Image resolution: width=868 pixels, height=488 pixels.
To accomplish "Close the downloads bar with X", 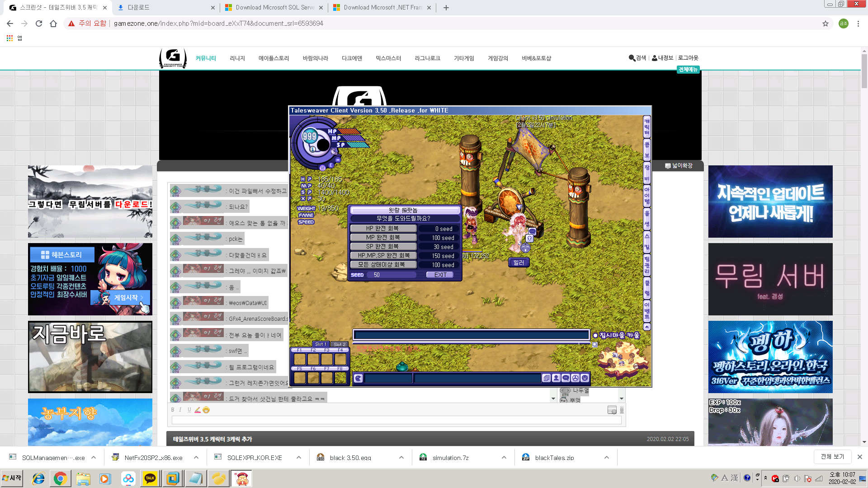I will [860, 457].
